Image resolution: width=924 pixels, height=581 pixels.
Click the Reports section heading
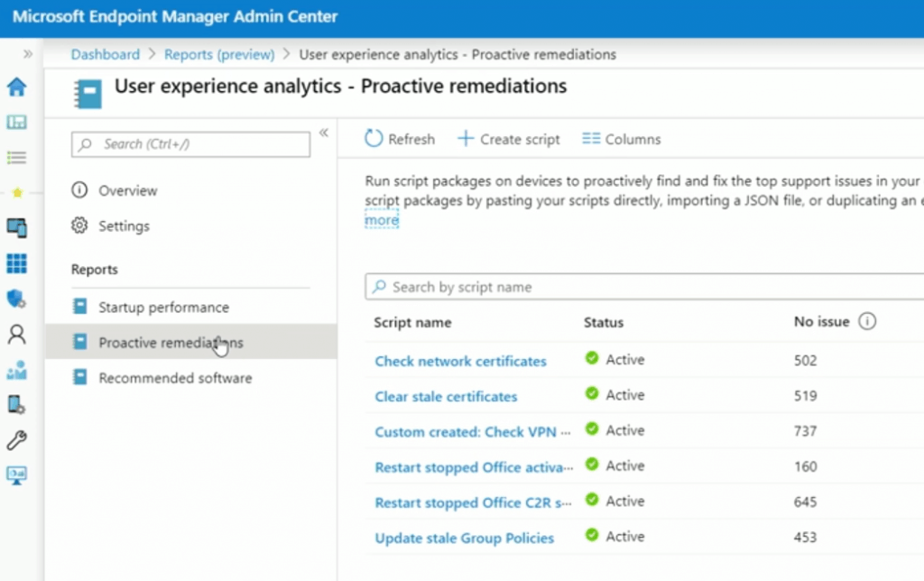(x=94, y=269)
